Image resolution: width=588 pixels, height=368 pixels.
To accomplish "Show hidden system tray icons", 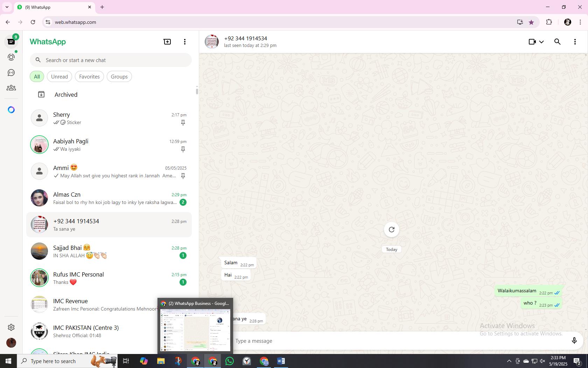I will tap(509, 361).
